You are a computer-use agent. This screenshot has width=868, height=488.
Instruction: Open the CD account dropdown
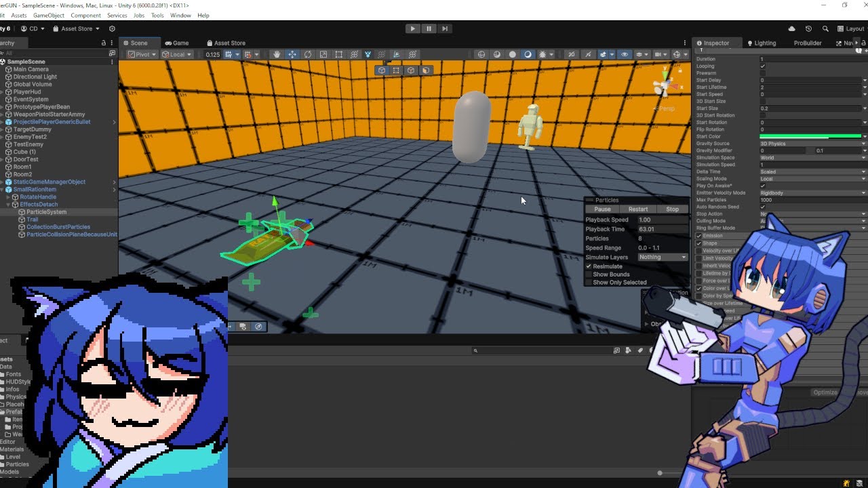tap(32, 28)
